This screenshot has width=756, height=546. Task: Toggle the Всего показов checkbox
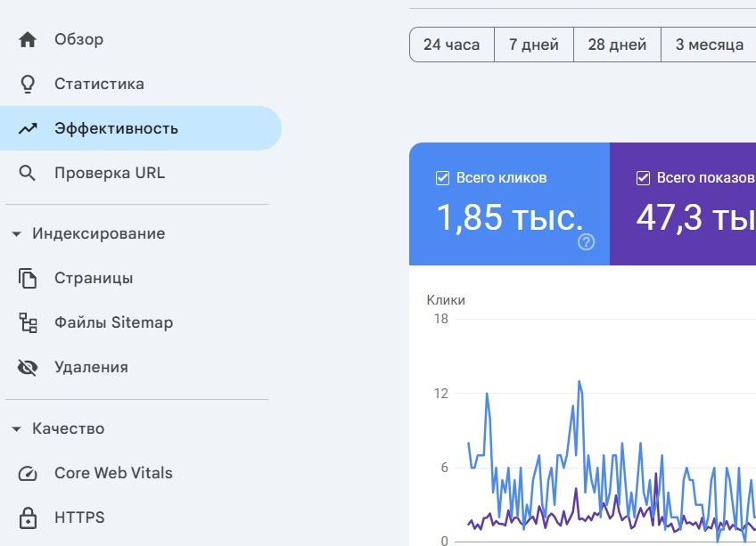tap(643, 178)
